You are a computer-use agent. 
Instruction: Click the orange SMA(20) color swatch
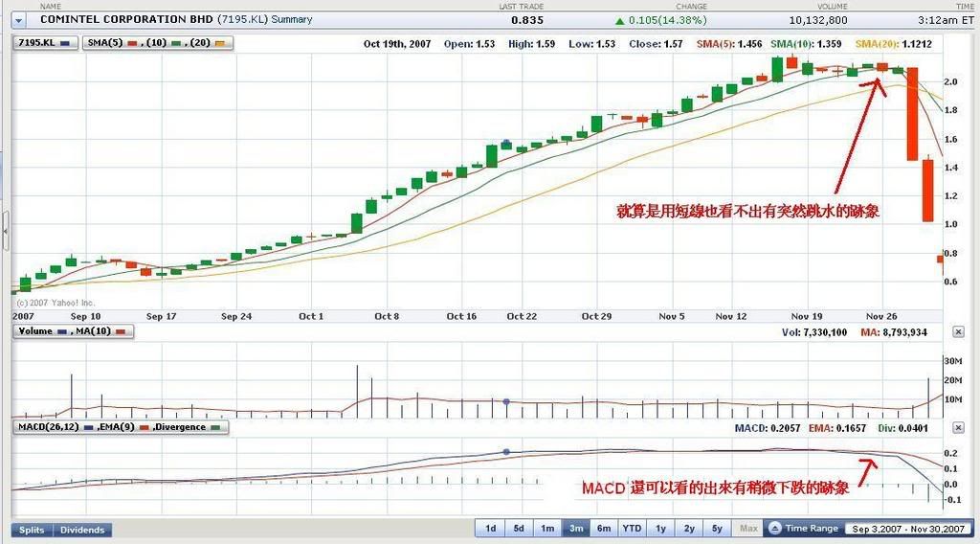(221, 43)
